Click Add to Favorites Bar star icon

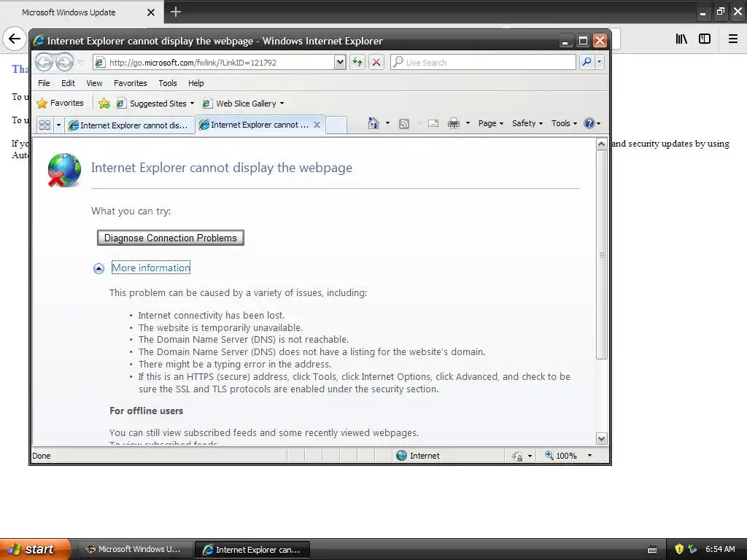pyautogui.click(x=104, y=103)
